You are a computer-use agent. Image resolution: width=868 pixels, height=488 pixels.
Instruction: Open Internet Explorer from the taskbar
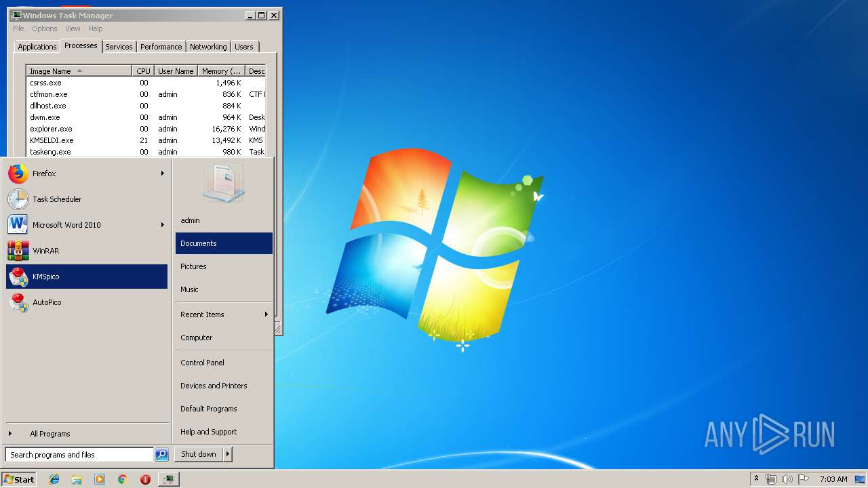tap(54, 479)
